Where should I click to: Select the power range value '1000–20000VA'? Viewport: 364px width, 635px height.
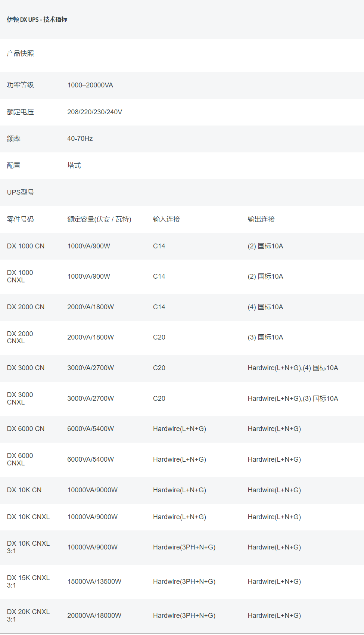point(90,85)
